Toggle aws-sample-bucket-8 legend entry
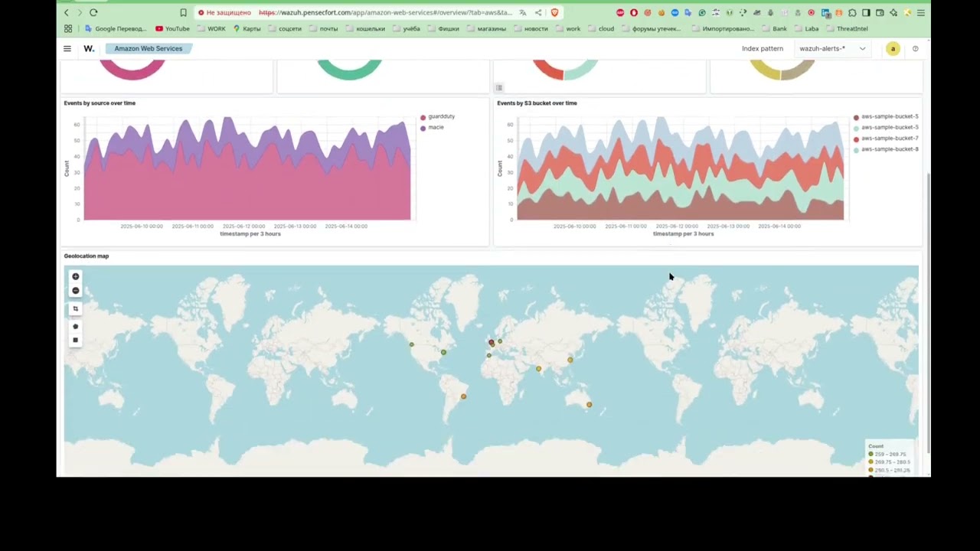The image size is (980, 551). 886,149
